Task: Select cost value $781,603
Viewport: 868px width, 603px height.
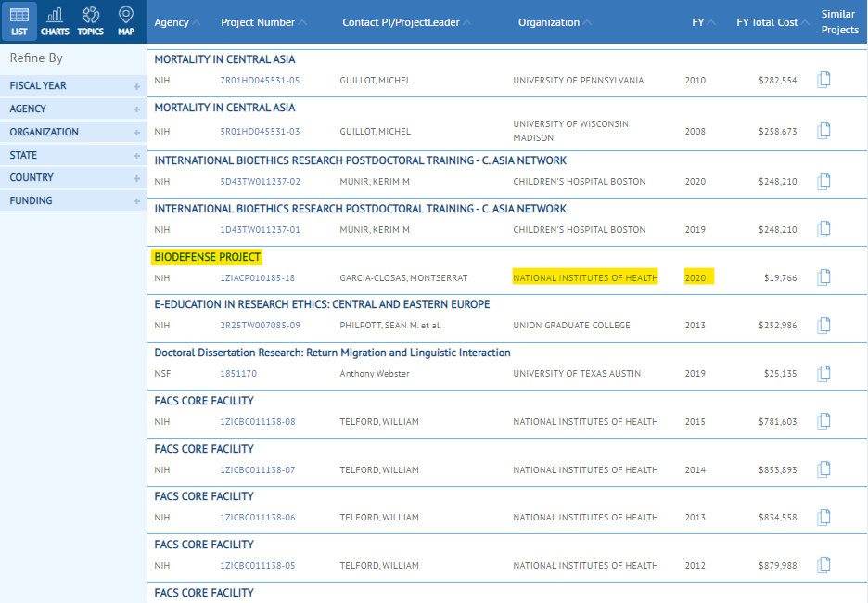Action: 778,422
